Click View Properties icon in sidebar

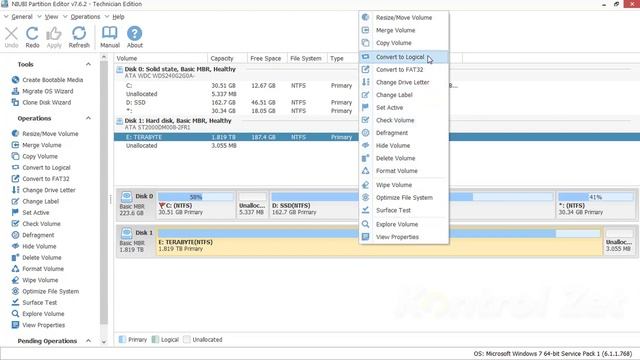point(16,325)
